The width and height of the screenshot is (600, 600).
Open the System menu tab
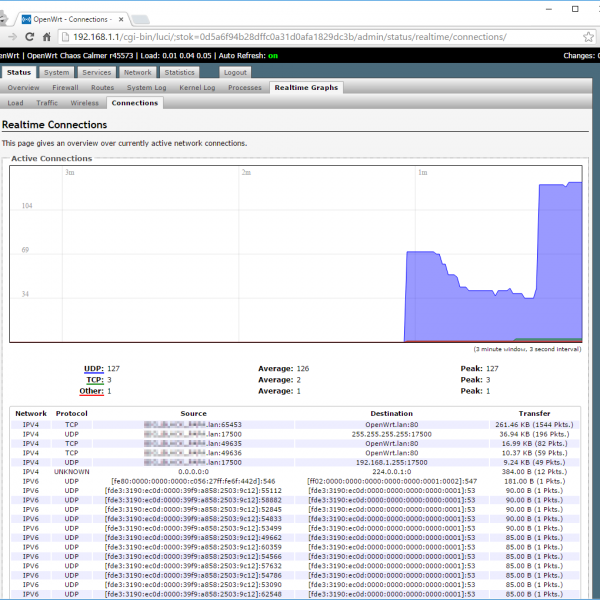pos(57,73)
